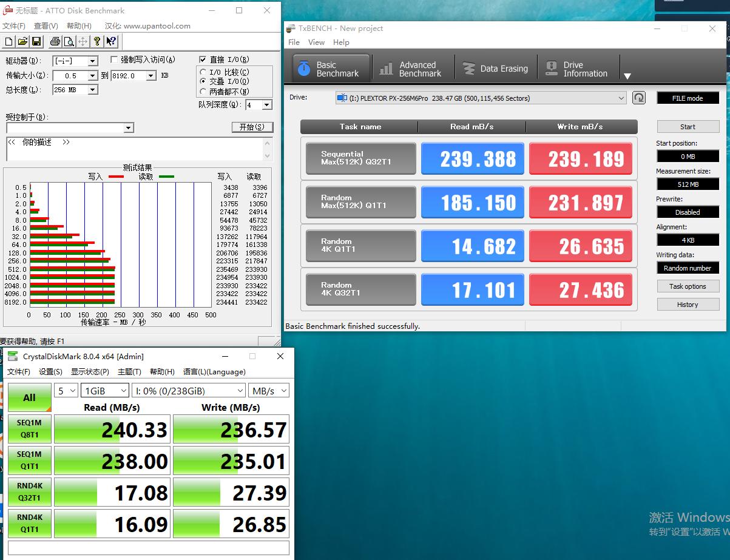Image resolution: width=730 pixels, height=560 pixels.
Task: Enable the 强制写入访问 checkbox
Action: click(114, 59)
